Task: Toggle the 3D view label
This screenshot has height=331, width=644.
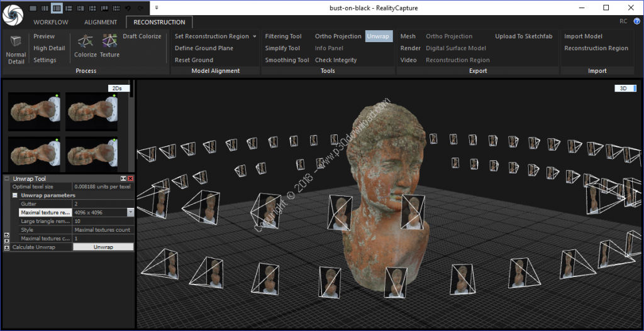Action: pos(625,89)
